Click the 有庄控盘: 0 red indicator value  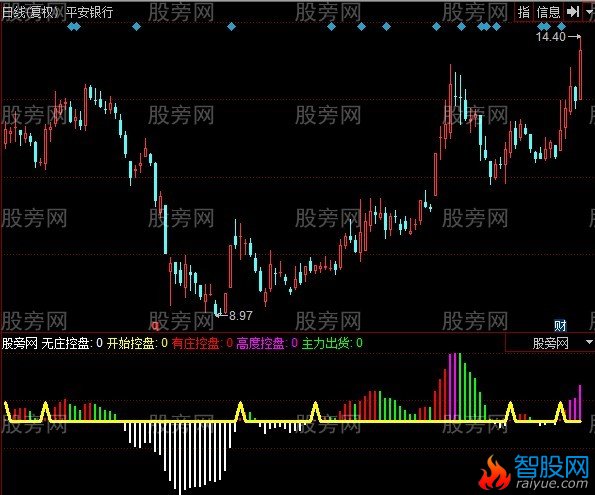pos(202,343)
